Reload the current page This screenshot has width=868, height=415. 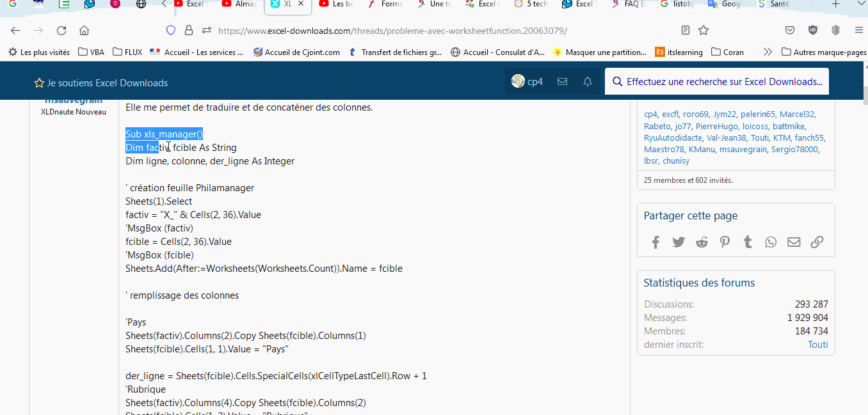pyautogui.click(x=61, y=30)
